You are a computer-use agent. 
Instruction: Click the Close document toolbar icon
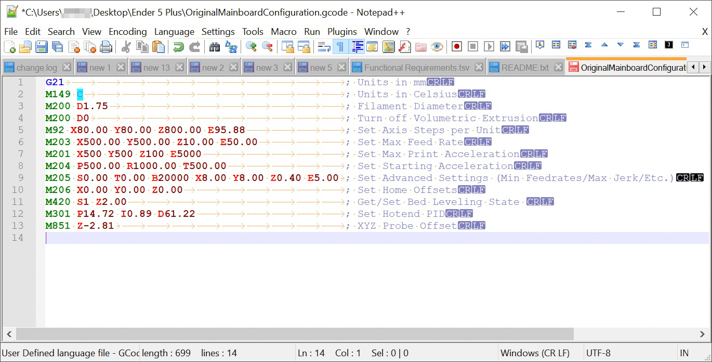pos(74,46)
